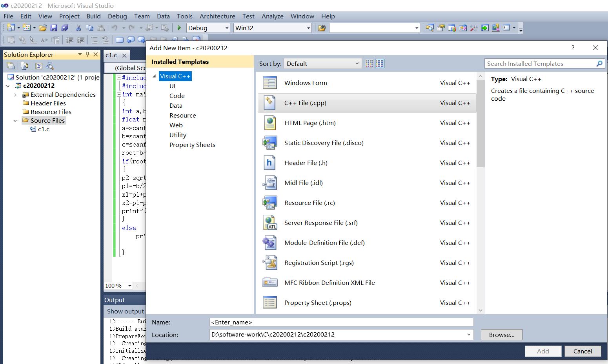Image resolution: width=608 pixels, height=364 pixels.
Task: Click the Show All Files icon in Solution Explorer
Action: (x=24, y=66)
